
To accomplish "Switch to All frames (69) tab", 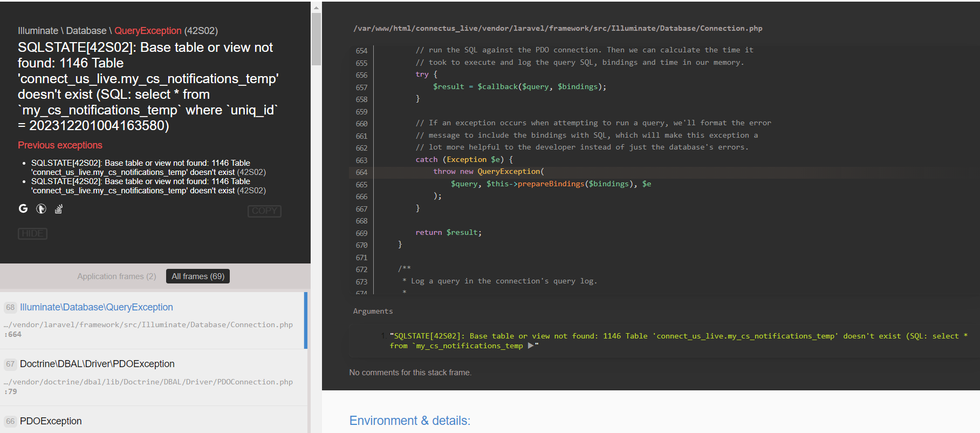I will 198,276.
